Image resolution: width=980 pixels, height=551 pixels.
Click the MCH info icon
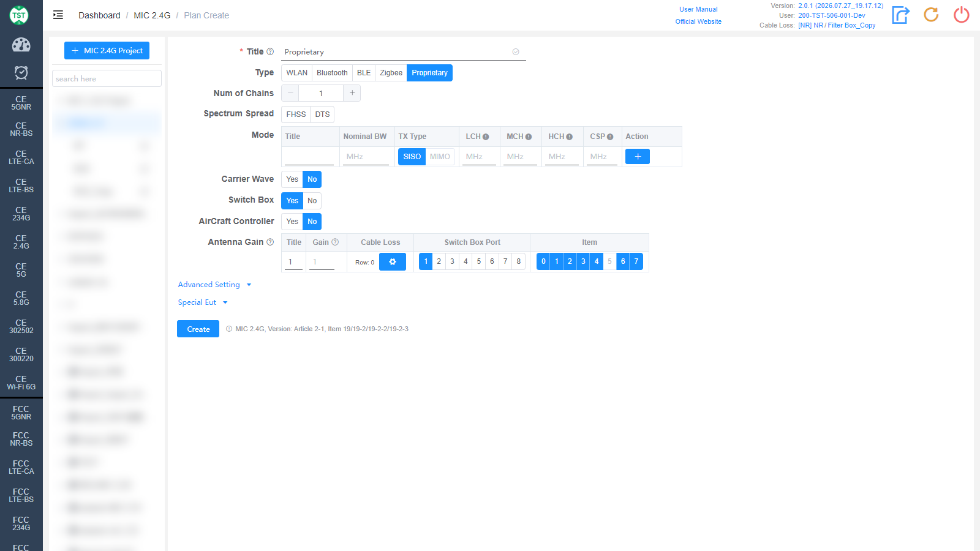[529, 137]
